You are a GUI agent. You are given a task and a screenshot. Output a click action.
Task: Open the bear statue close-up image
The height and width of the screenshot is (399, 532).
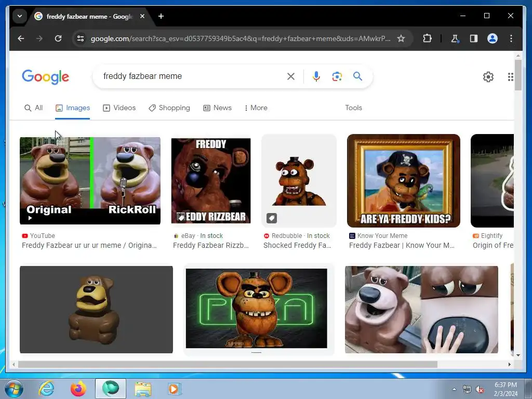pyautogui.click(x=421, y=310)
